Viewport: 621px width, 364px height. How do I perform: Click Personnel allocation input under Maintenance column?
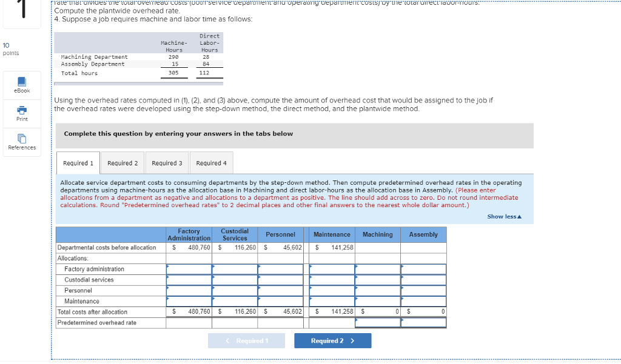[x=331, y=290]
